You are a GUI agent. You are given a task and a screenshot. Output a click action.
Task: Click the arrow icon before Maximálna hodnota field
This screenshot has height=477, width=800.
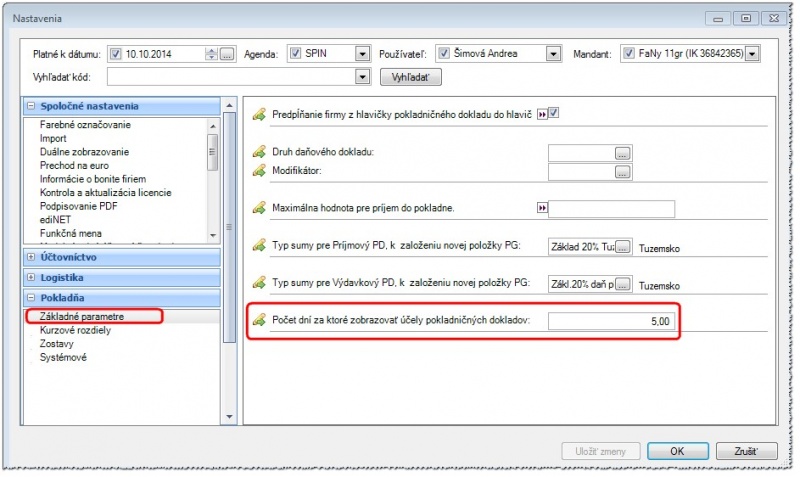pyautogui.click(x=542, y=208)
